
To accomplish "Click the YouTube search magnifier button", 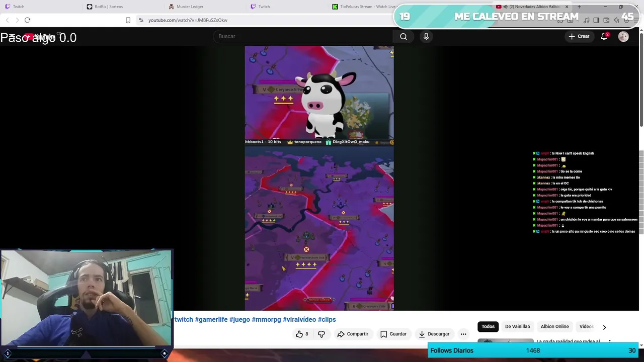I will [x=404, y=36].
